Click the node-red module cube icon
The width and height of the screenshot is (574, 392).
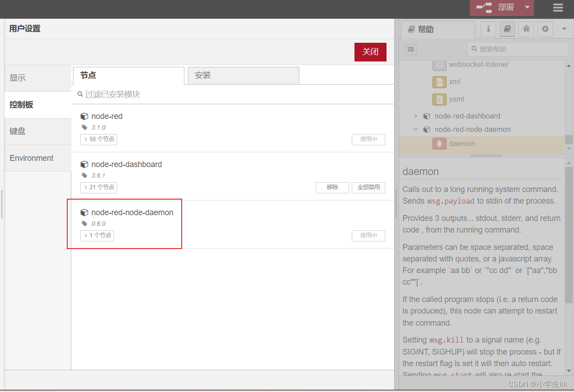[x=84, y=116]
